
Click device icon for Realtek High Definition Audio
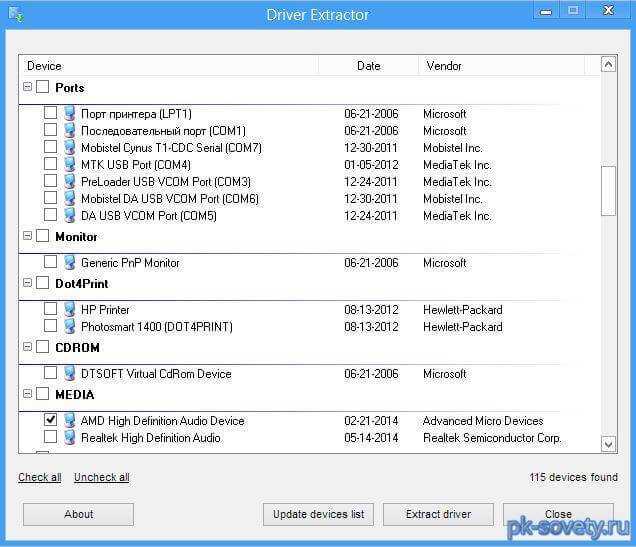point(70,438)
